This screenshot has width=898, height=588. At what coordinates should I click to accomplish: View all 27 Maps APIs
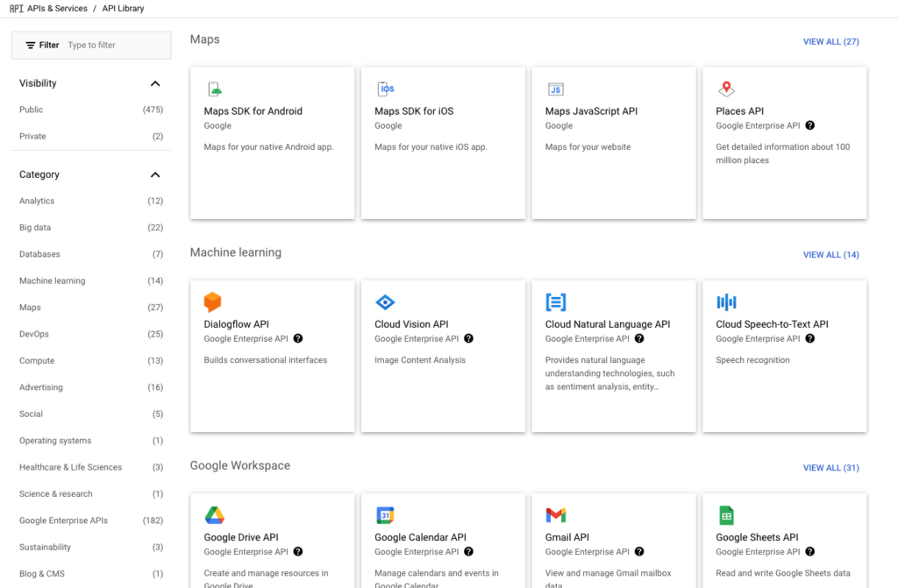point(831,42)
